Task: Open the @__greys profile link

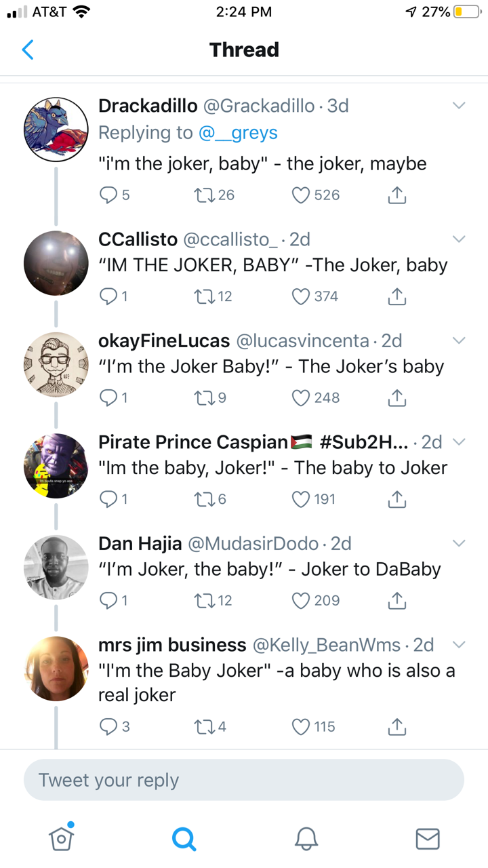Action: [238, 133]
